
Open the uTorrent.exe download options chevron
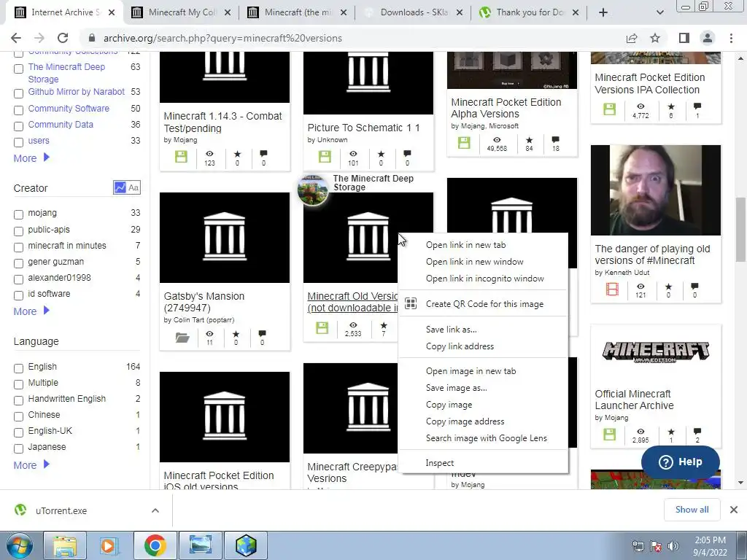(155, 510)
